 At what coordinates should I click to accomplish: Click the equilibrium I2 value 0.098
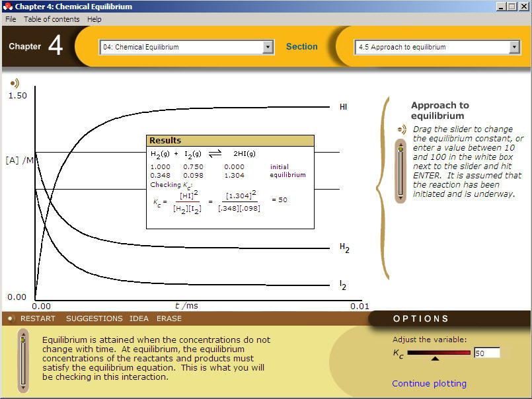point(193,176)
